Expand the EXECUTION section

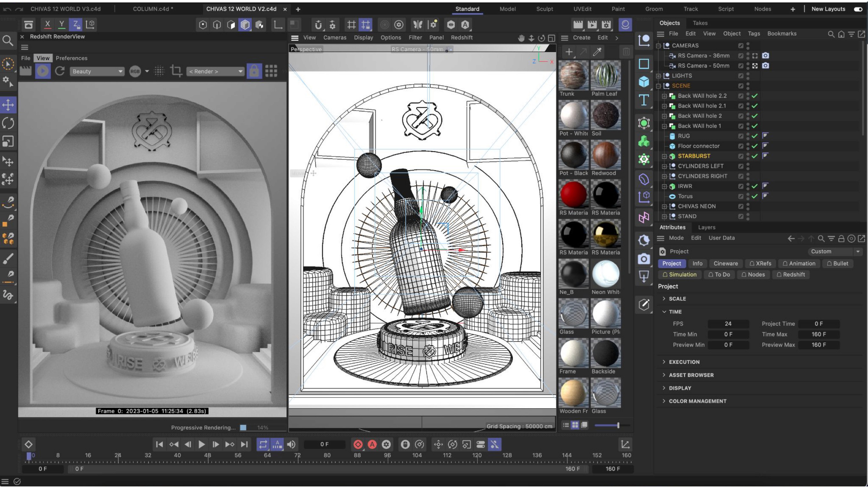pos(684,362)
